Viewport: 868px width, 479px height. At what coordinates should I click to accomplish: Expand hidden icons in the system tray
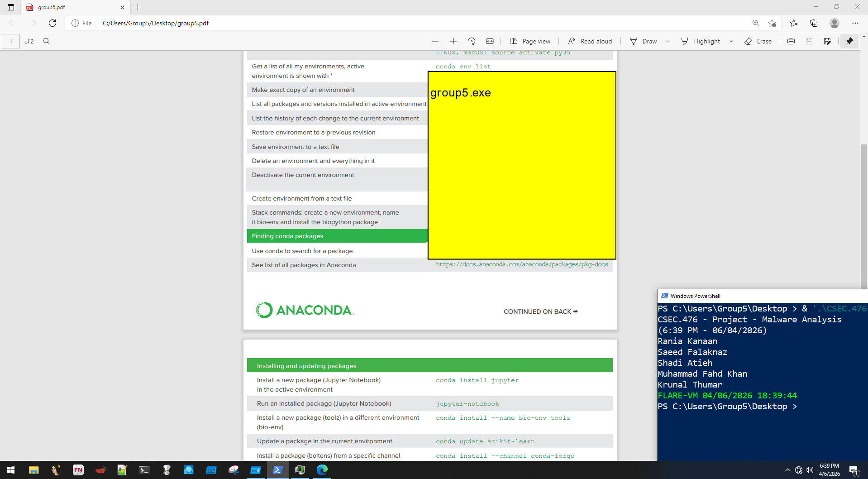[787, 470]
